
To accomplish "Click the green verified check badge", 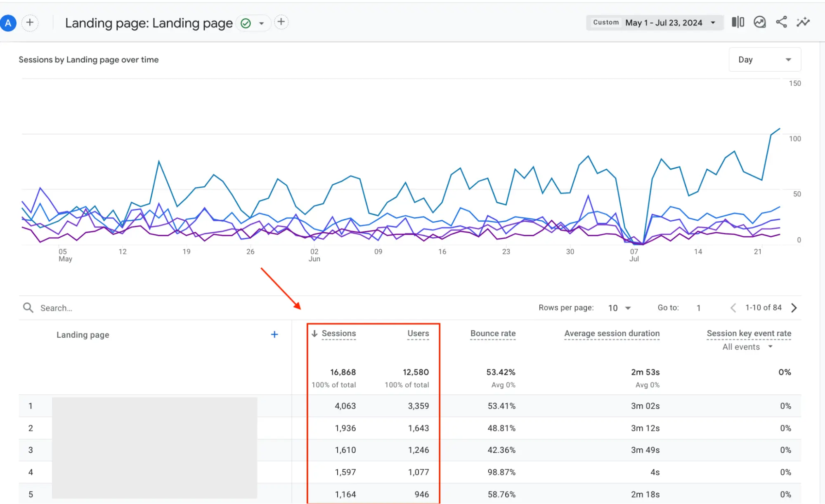I will click(246, 23).
